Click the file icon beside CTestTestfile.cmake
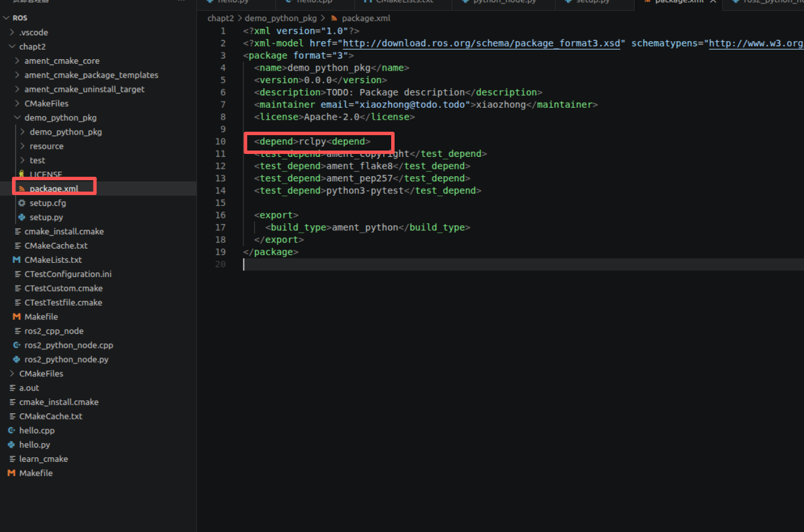 coord(18,303)
